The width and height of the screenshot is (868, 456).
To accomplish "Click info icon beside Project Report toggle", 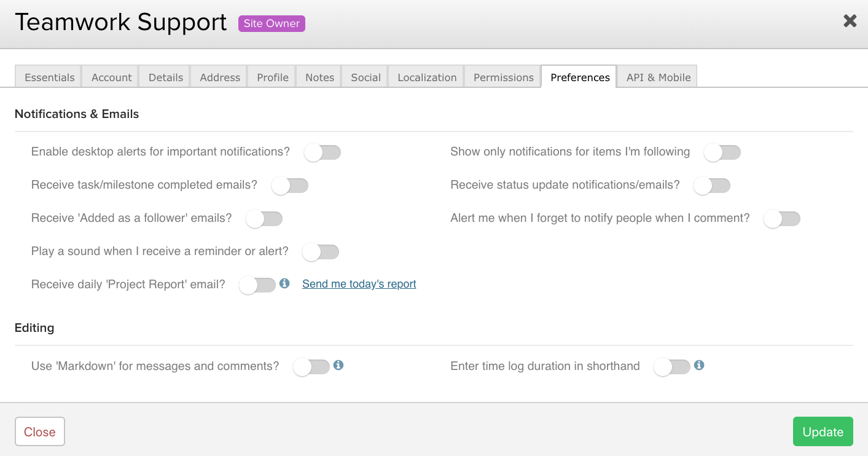I will 284,283.
